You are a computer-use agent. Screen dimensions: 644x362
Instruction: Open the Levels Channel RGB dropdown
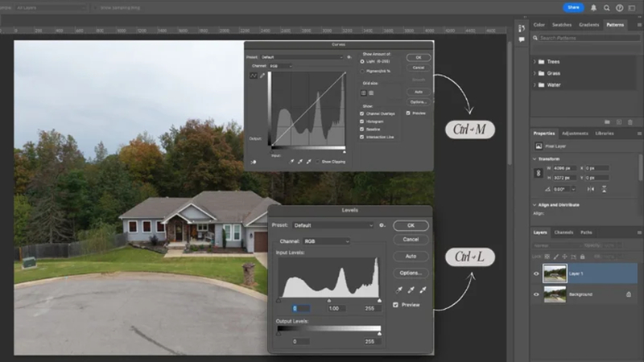click(x=327, y=241)
